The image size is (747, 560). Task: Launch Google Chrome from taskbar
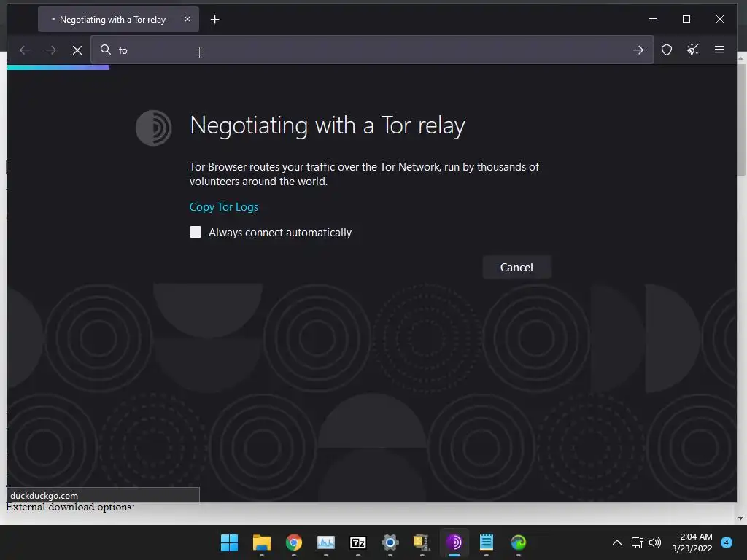(x=294, y=542)
